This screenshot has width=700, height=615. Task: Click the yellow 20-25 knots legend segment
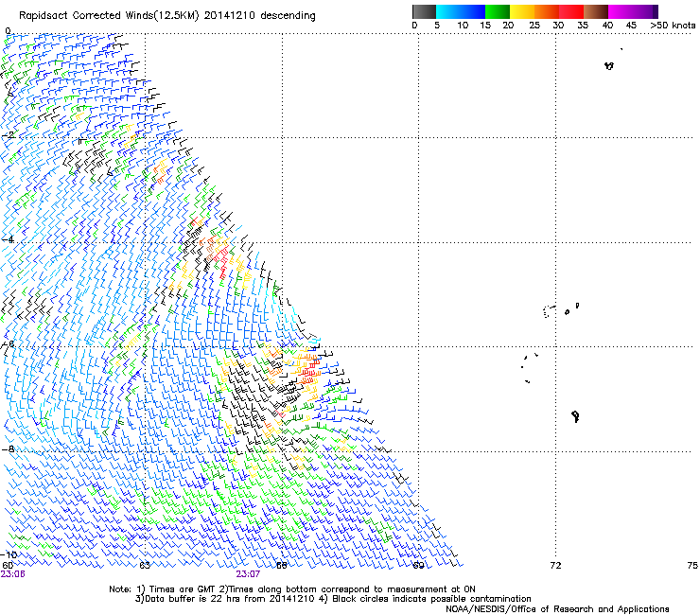click(x=522, y=11)
